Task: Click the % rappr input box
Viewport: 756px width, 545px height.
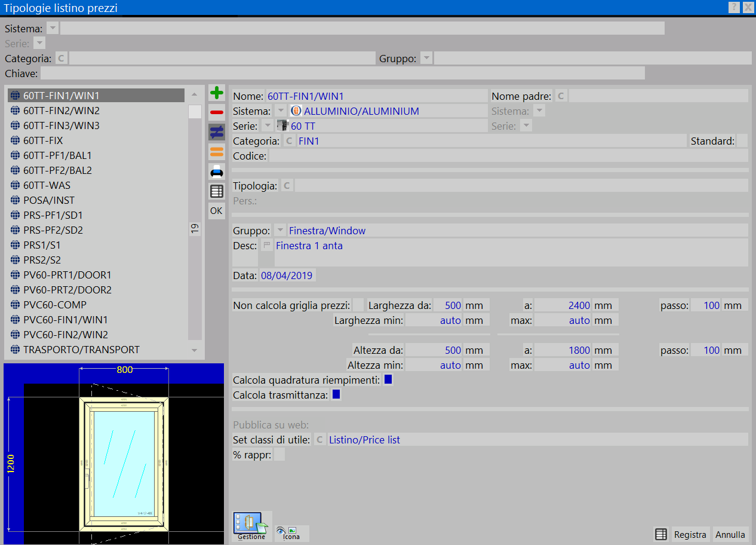Action: pos(279,455)
